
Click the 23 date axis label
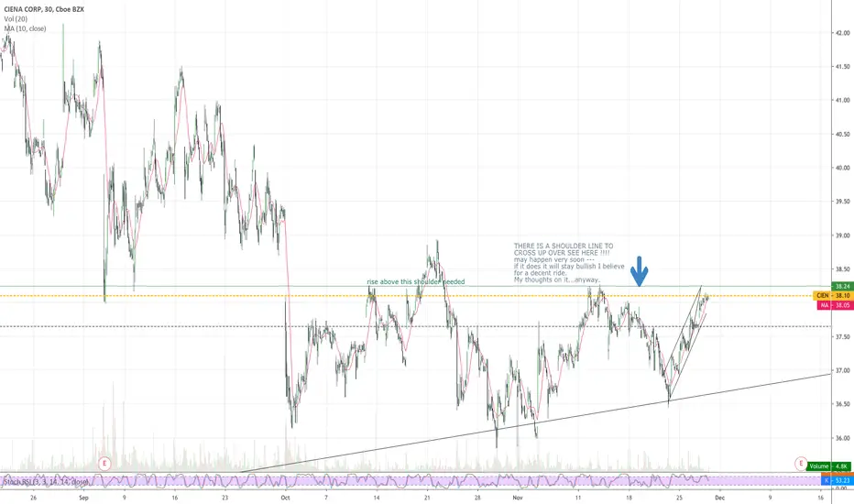point(224,498)
